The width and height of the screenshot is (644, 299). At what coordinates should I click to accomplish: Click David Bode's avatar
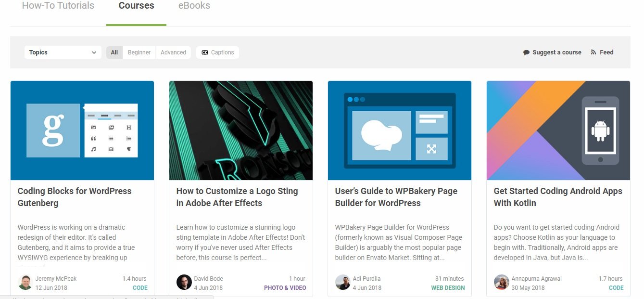click(x=184, y=283)
